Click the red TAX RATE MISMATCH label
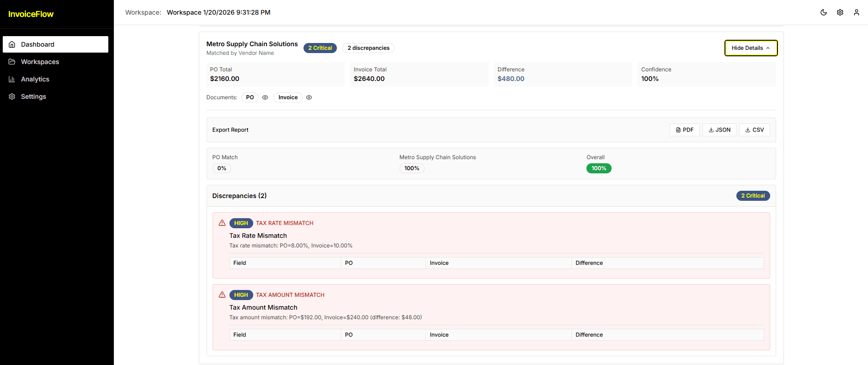Screen dimensions: 868x365 (284, 223)
